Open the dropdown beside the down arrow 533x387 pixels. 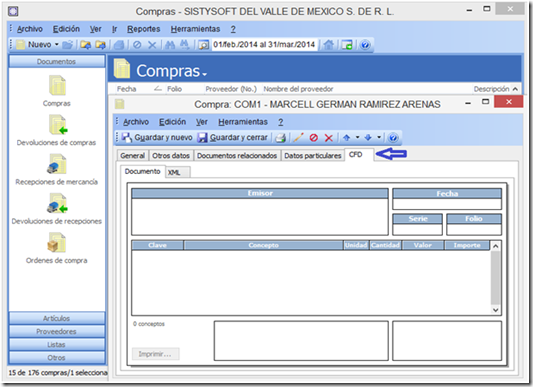pyautogui.click(x=379, y=137)
